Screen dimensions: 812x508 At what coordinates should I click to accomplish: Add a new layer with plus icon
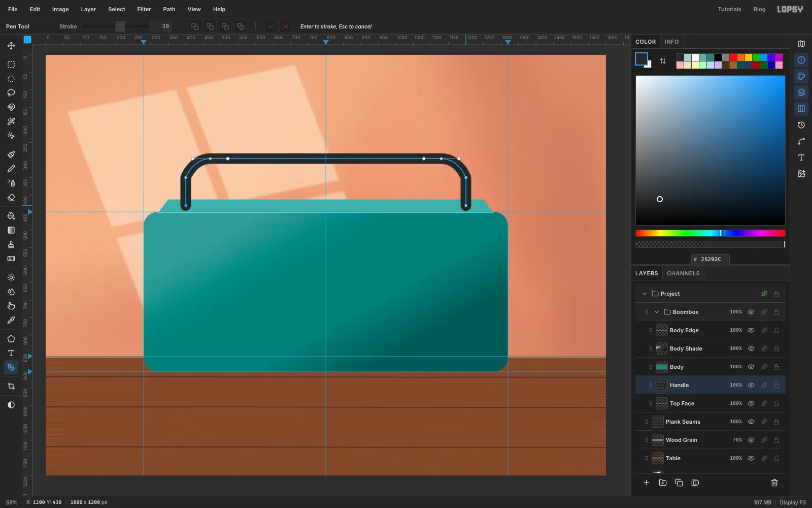click(x=647, y=483)
